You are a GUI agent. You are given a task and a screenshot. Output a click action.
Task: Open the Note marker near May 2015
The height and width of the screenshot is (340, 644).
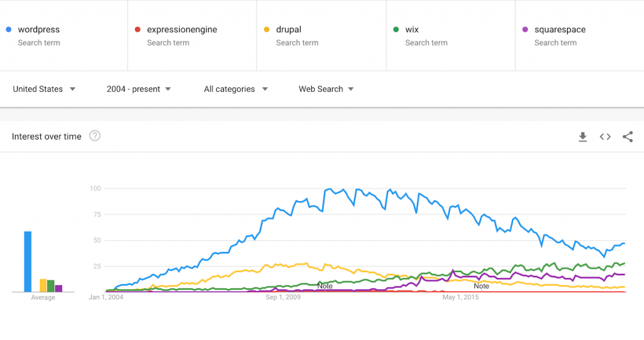[x=481, y=286]
